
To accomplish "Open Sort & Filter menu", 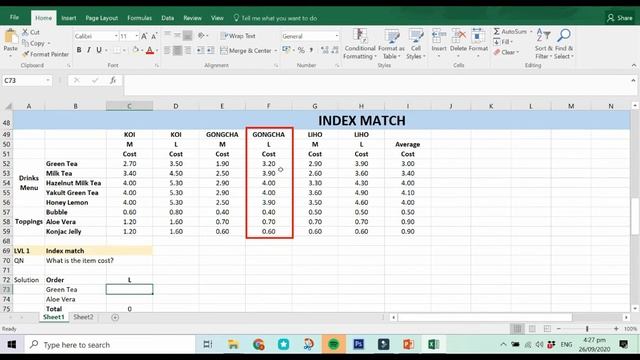I will (x=544, y=44).
